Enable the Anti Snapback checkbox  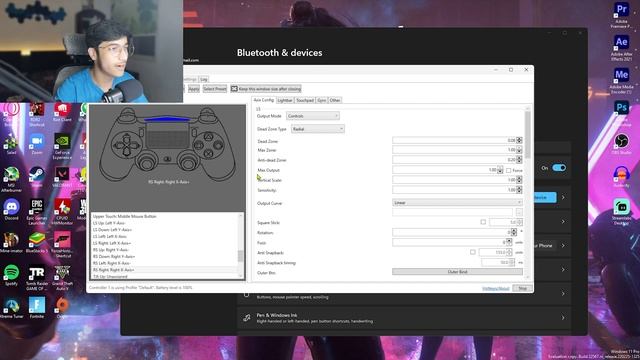pyautogui.click(x=473, y=252)
